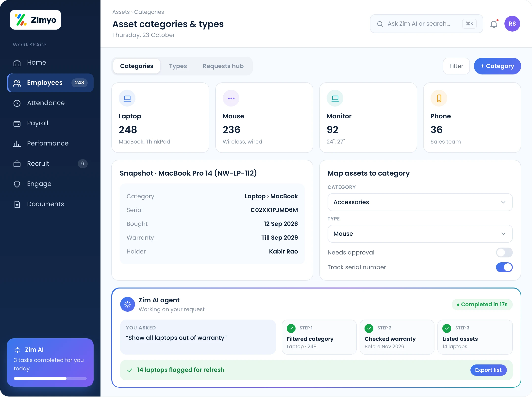Open Home in the sidebar

click(50, 63)
